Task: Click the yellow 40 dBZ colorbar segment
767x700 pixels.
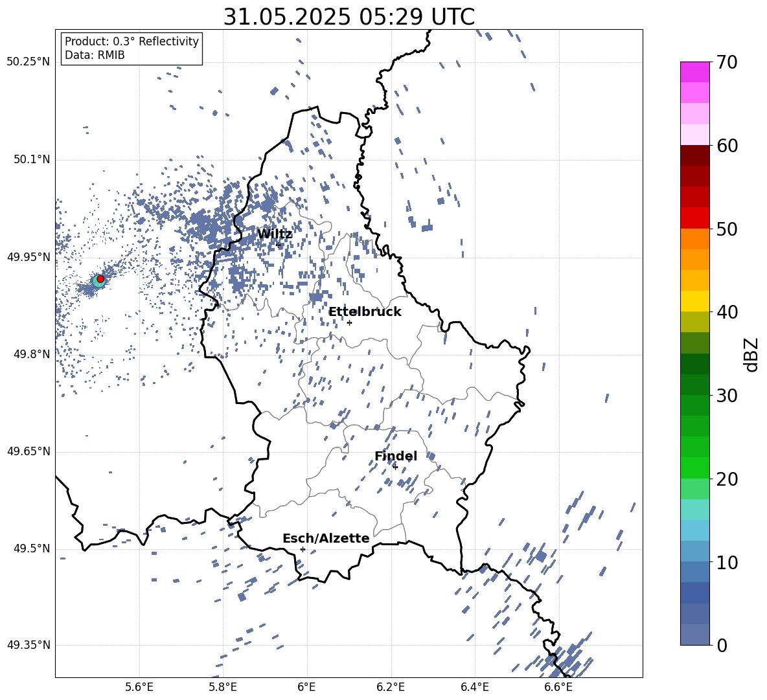Action: click(x=694, y=301)
